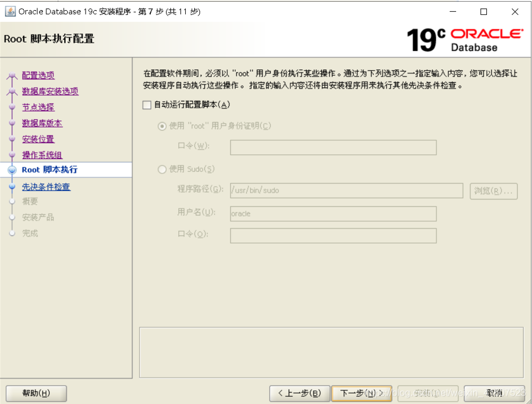Cancel the installer with 取消
Screen dimensions: 532x404
click(495, 393)
